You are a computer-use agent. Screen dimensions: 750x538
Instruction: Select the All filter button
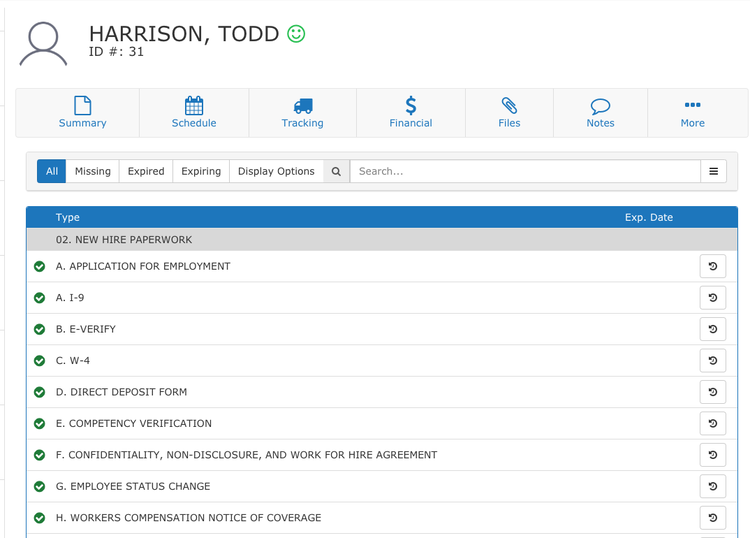point(52,171)
